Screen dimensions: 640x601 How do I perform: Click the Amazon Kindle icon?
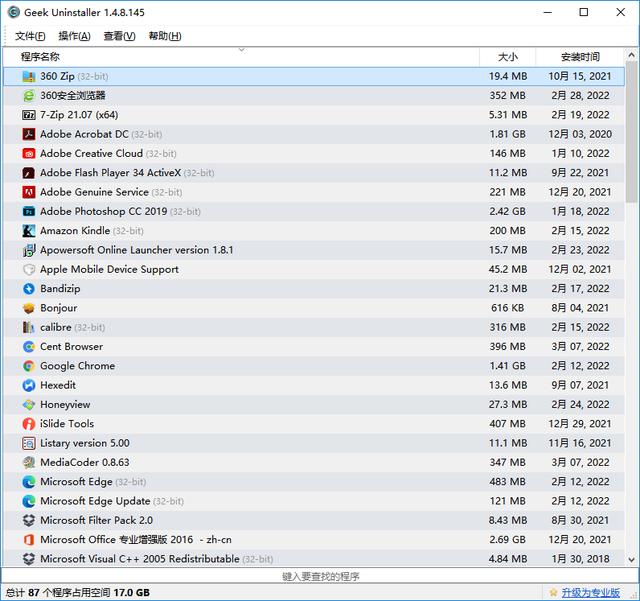click(x=30, y=231)
